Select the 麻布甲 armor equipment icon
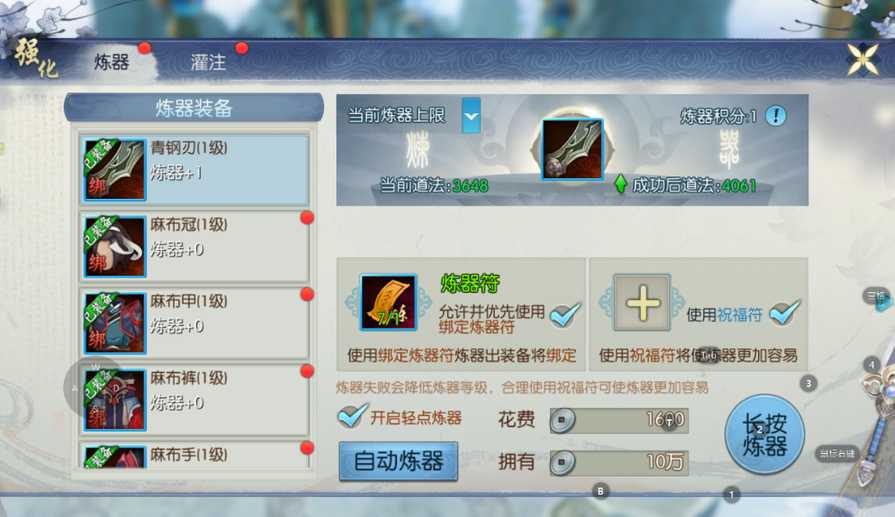This screenshot has height=517, width=895. click(x=114, y=323)
